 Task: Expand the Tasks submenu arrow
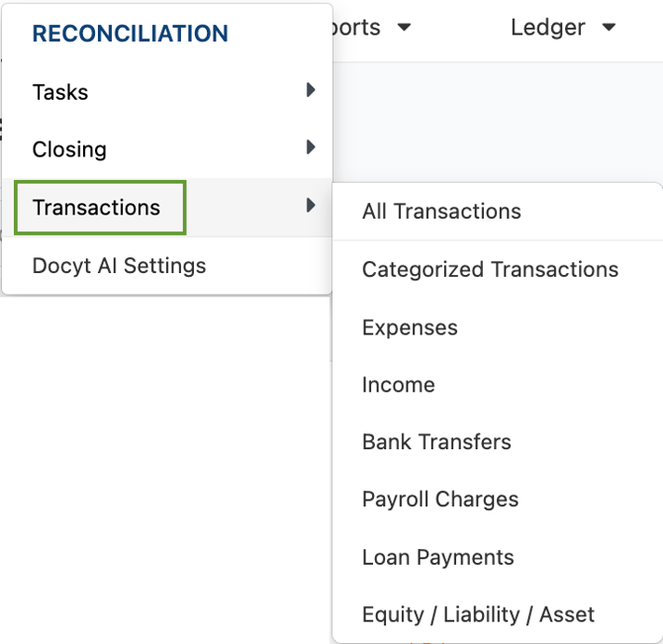point(311,90)
